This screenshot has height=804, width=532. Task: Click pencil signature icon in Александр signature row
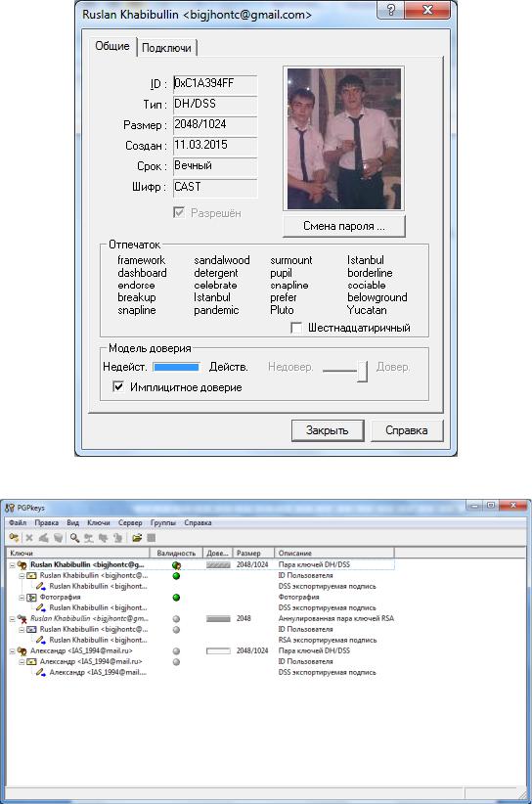pos(41,673)
